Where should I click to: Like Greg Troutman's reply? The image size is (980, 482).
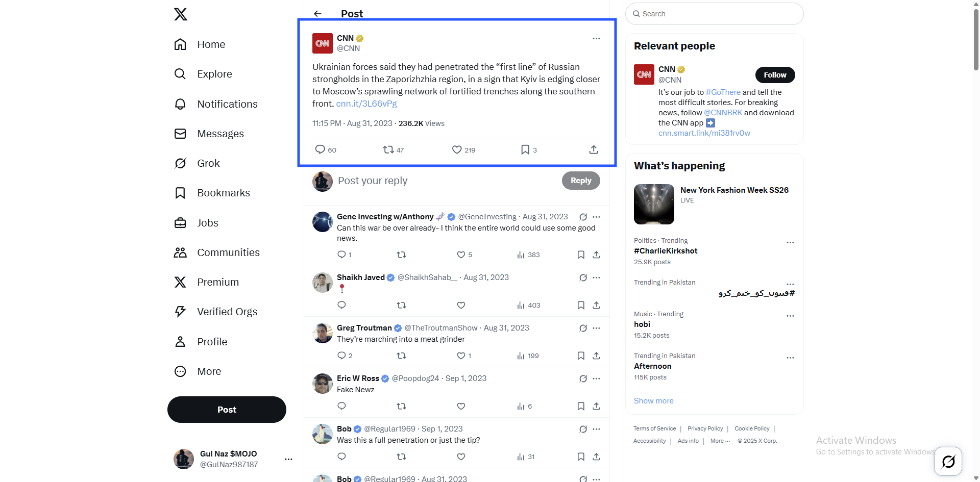(x=461, y=356)
